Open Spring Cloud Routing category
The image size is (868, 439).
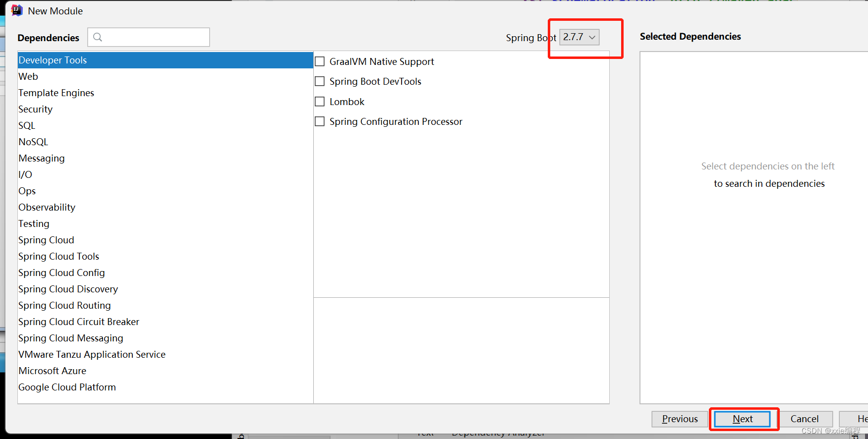coord(166,305)
